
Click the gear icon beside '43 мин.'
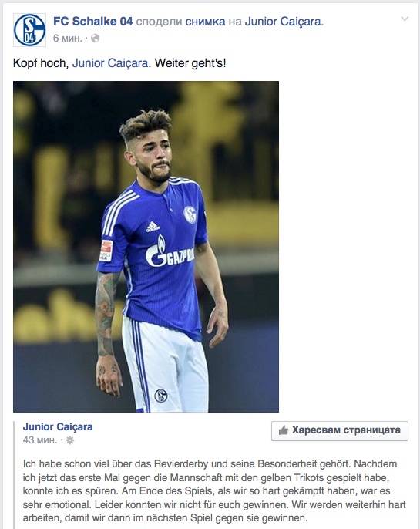tap(70, 440)
